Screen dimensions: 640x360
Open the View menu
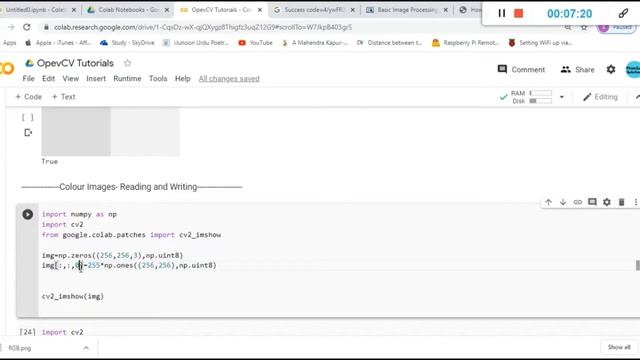click(70, 79)
